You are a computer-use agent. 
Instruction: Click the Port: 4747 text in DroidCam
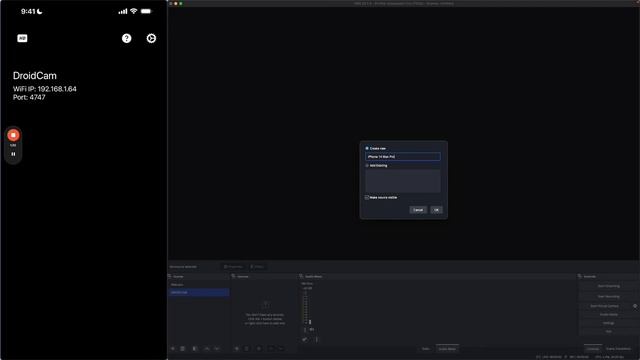(x=29, y=98)
